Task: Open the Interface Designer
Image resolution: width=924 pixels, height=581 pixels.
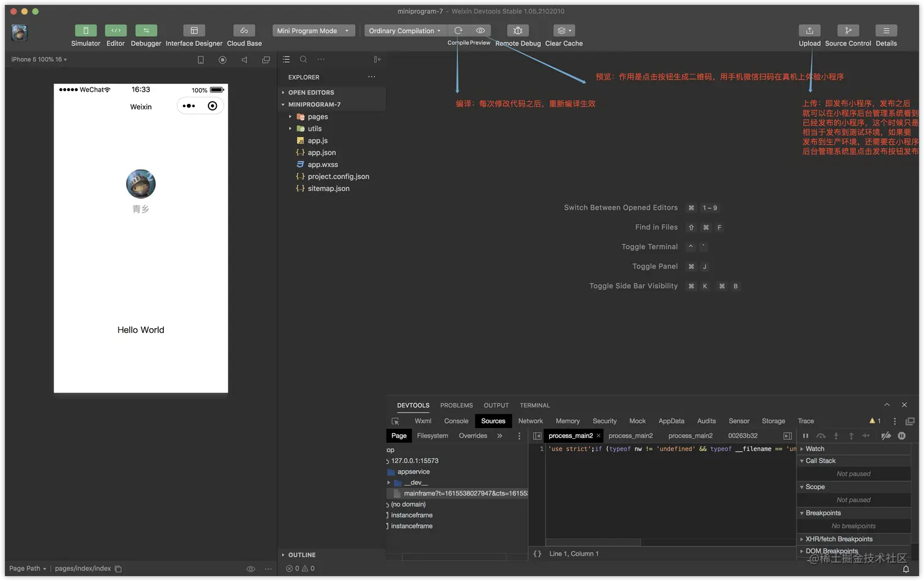Action: pyautogui.click(x=194, y=31)
